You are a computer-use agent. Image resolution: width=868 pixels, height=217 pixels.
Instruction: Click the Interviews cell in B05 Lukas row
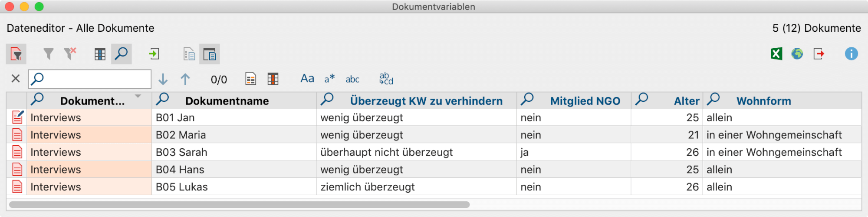click(89, 187)
